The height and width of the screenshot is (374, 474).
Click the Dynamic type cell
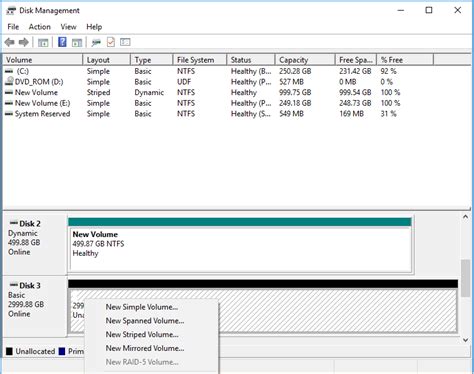pos(149,92)
